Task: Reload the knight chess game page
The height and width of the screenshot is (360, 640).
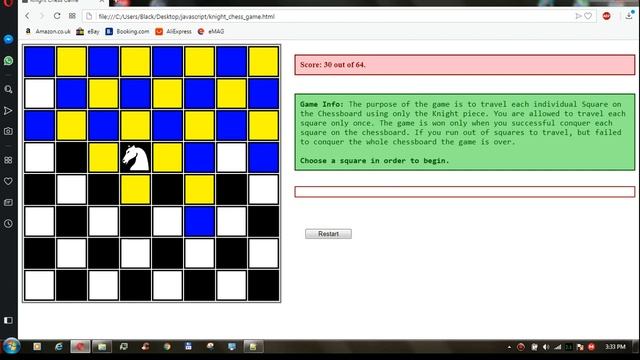Action: [57, 16]
